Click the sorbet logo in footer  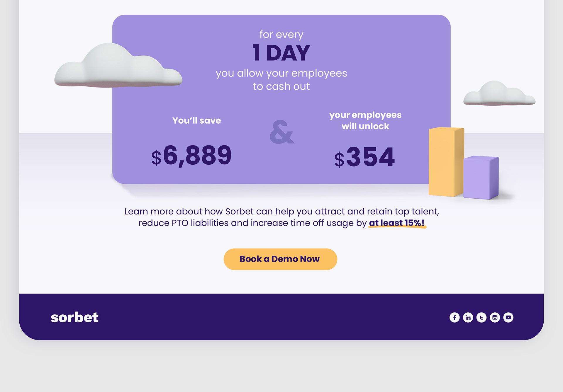[74, 317]
